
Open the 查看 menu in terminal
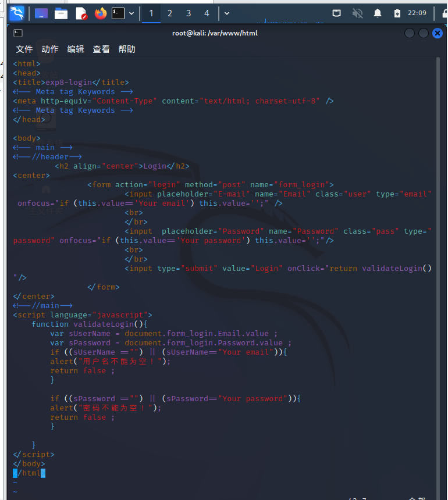(x=101, y=49)
